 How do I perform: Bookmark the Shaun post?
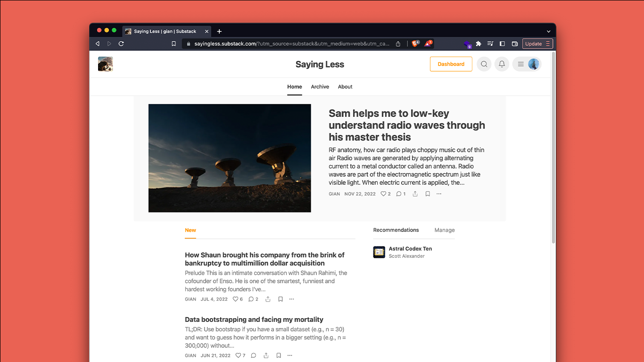pyautogui.click(x=280, y=299)
